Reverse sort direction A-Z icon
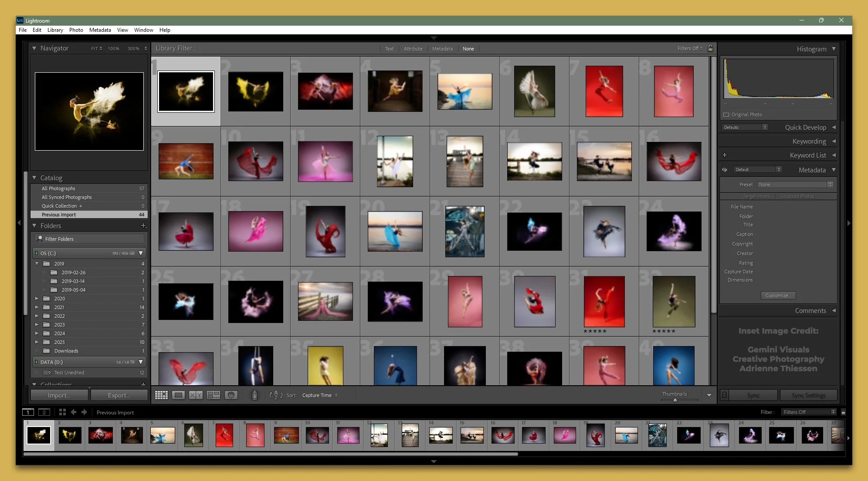Image resolution: width=868 pixels, height=481 pixels. click(276, 395)
